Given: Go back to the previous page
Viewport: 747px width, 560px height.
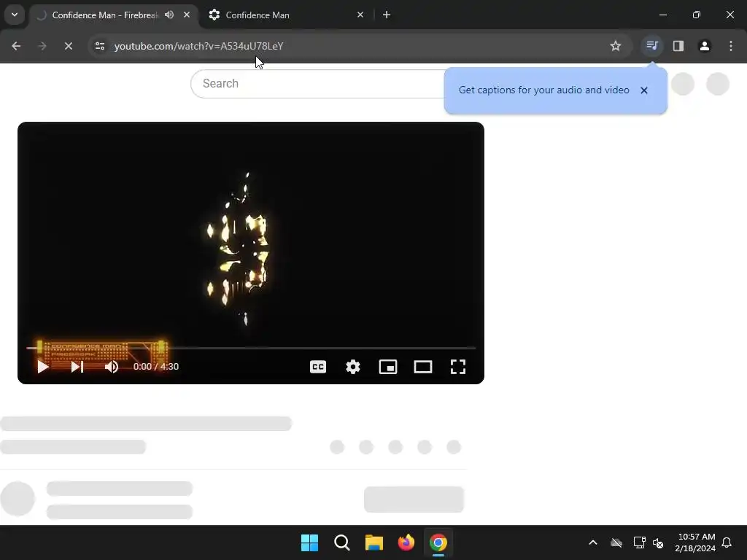Looking at the screenshot, I should tap(16, 46).
